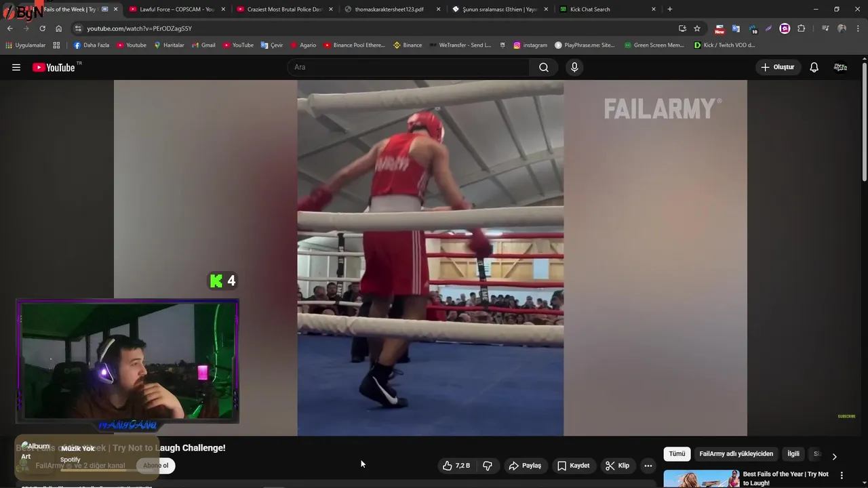Open the Uygulamalar apps bookmark
868x488 pixels.
[x=26, y=45]
